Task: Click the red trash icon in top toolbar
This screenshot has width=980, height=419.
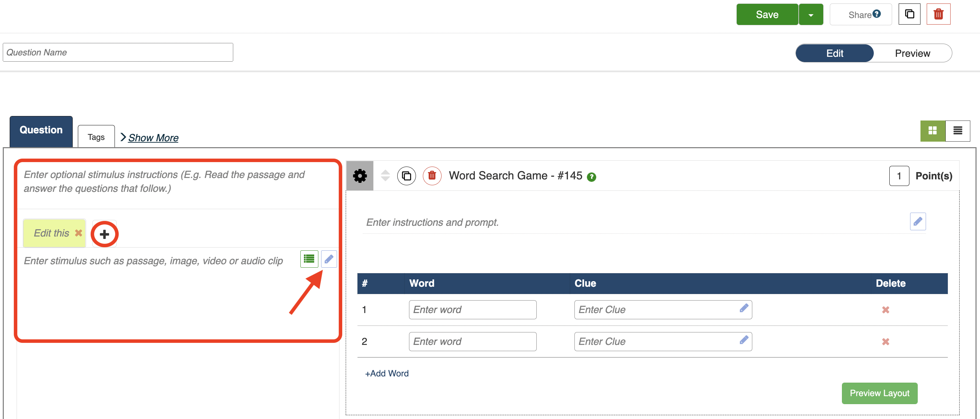Action: [x=938, y=15]
